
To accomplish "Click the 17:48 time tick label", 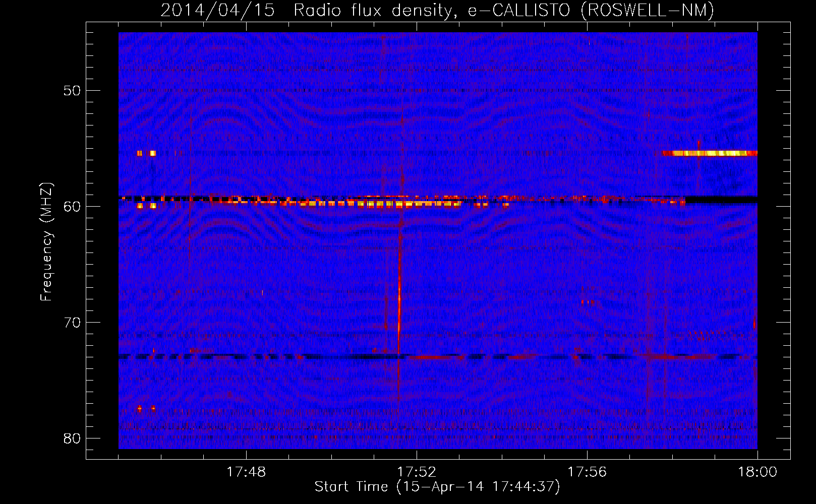I will point(246,472).
